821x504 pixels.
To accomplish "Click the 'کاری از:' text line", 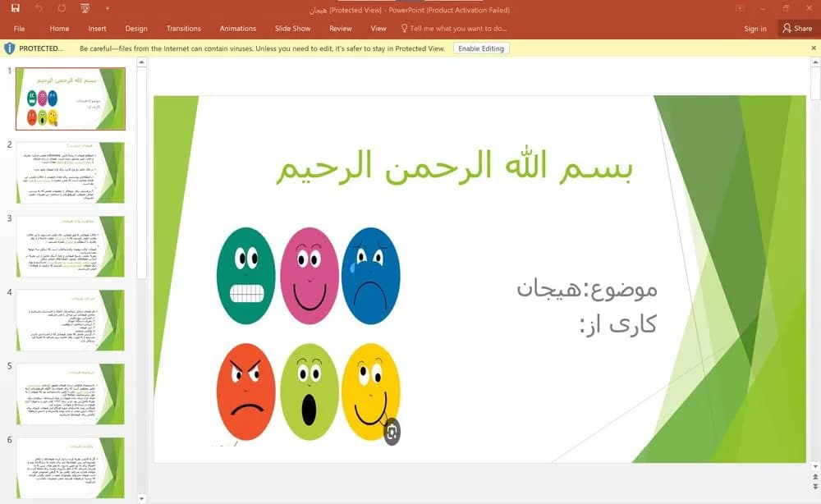I will point(618,324).
